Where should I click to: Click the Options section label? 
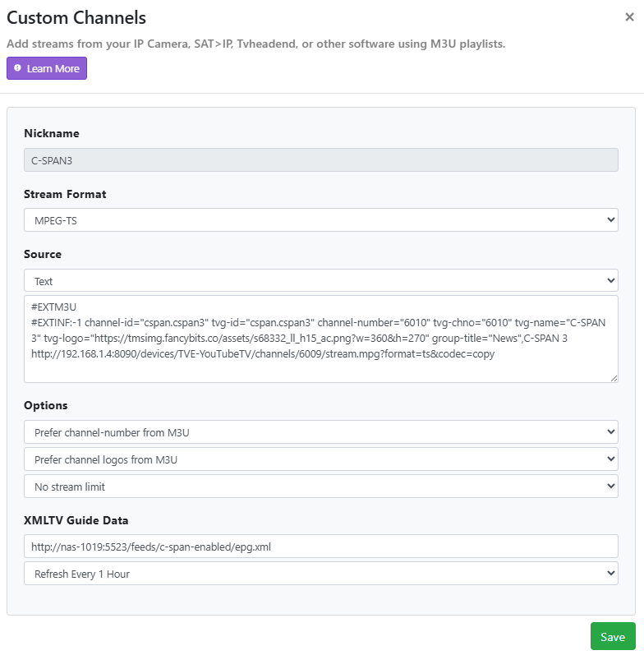(45, 405)
